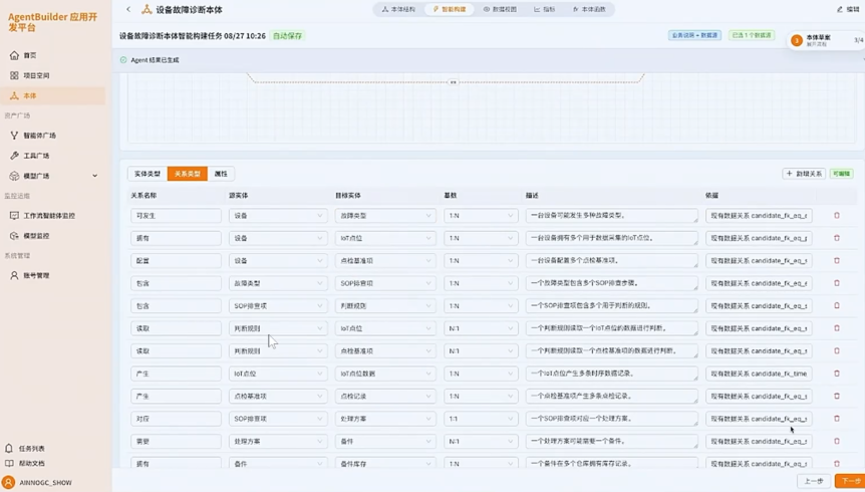Switch to the 实体类型 tab
Screen dimensions: 865x492
[x=147, y=174]
